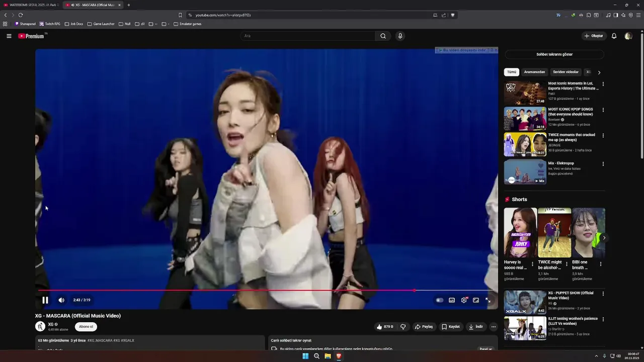Open the YouTube hamburger guide menu
Image resolution: width=644 pixels, height=362 pixels.
click(9, 36)
